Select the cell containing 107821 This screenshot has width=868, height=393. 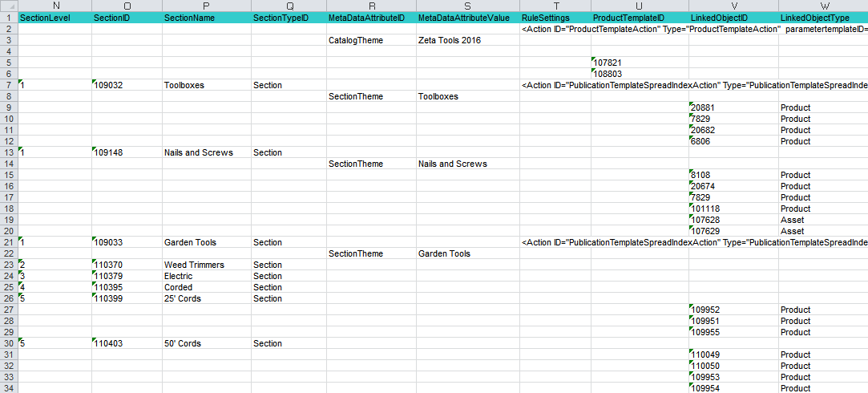coord(640,63)
